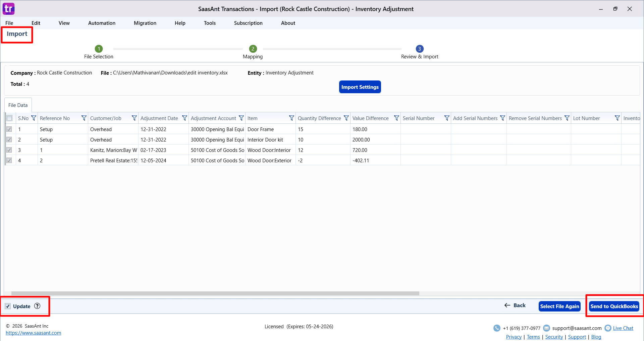Go to step 2 Mapping circle
Viewport: 644px width, 341px height.
[x=253, y=49]
